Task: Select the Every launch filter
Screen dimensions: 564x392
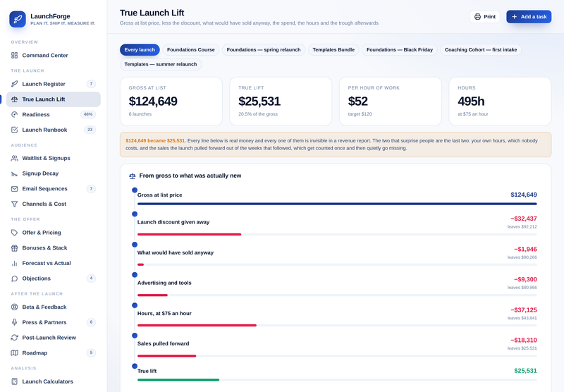Action: coord(140,49)
